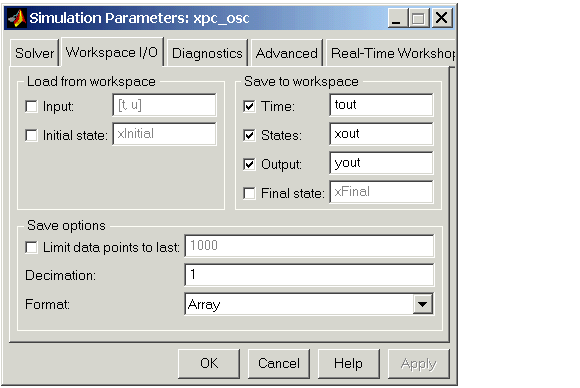
Task: Enable the Final state checkbox
Action: [x=249, y=193]
